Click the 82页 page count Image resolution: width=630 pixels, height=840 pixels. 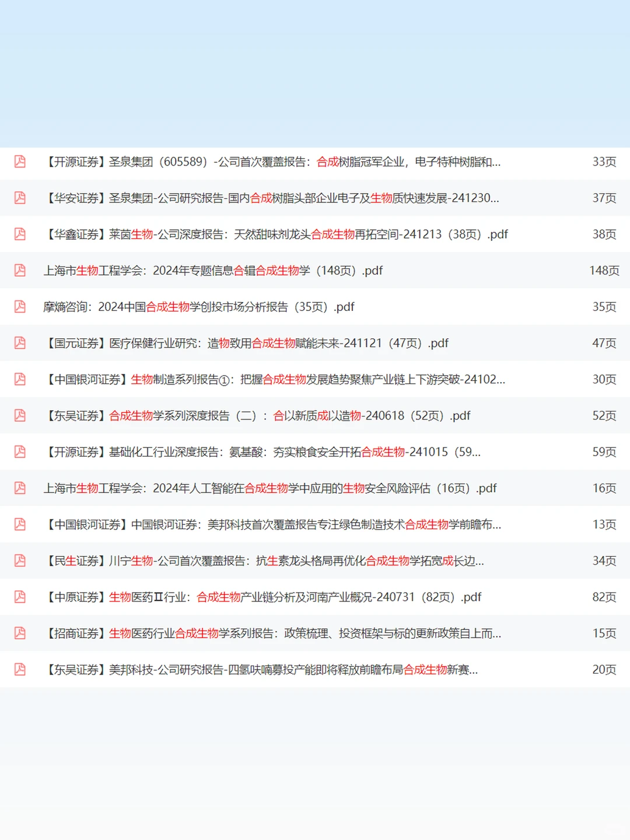pos(604,597)
